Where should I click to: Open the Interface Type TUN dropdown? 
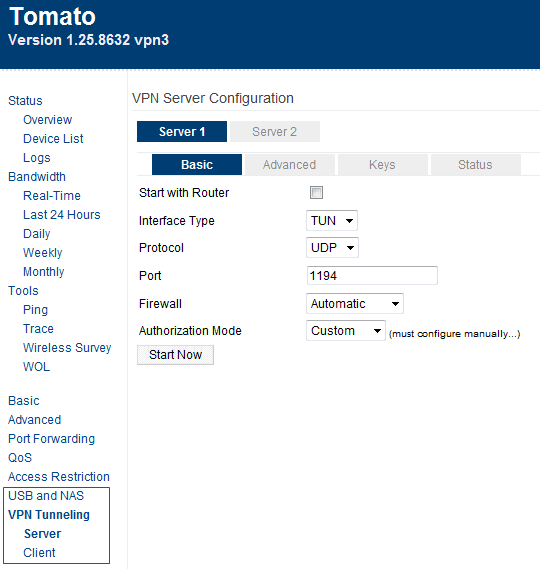click(x=332, y=220)
